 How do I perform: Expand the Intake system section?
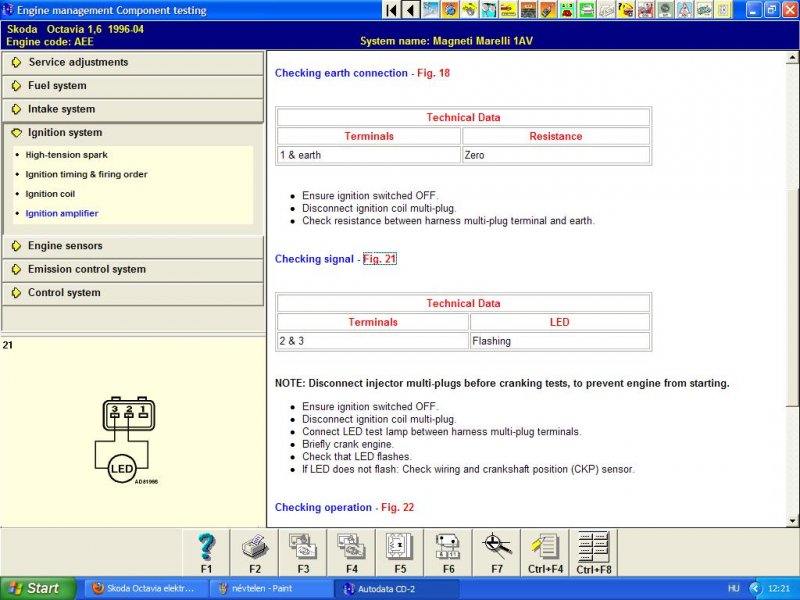[x=133, y=109]
